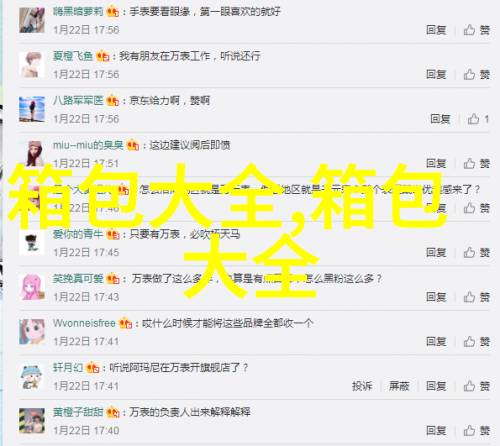
Task: Open the Wvonneisfree username link
Action: coord(84,323)
